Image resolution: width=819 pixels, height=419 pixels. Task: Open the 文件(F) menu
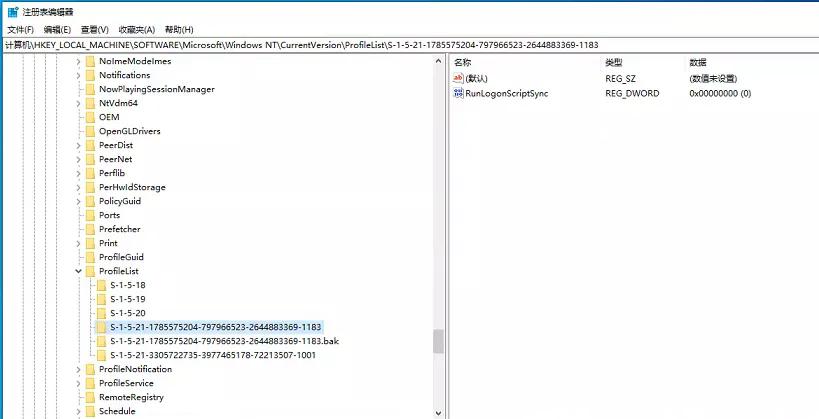pyautogui.click(x=21, y=30)
